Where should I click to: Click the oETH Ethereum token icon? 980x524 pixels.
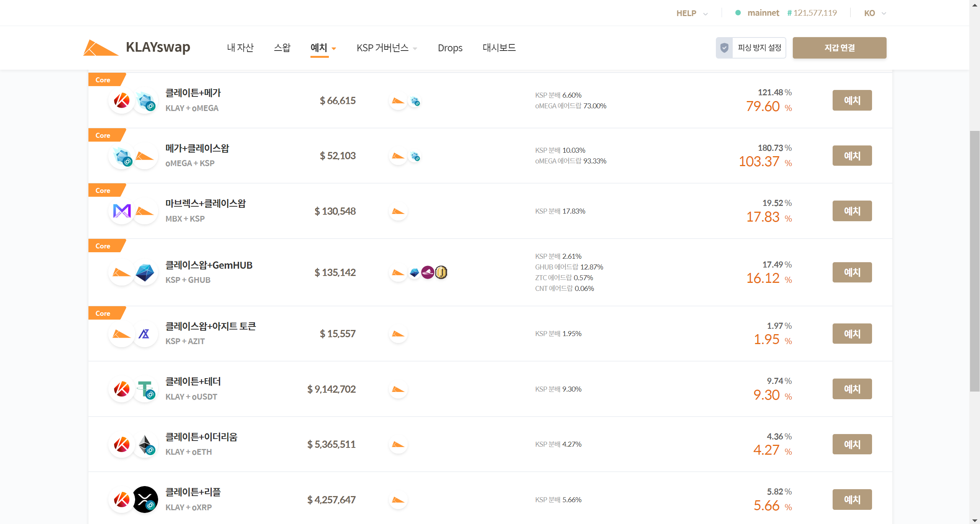(x=145, y=444)
